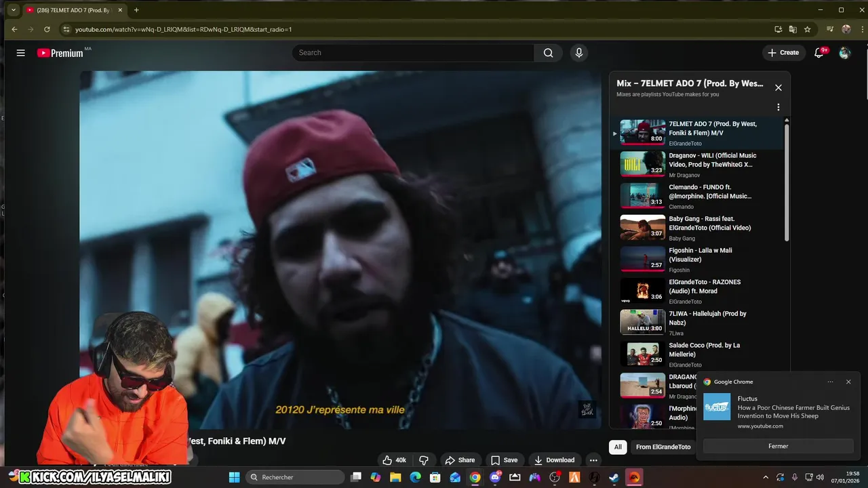Open the Fluctus notification content
The width and height of the screenshot is (868, 488).
(x=778, y=411)
